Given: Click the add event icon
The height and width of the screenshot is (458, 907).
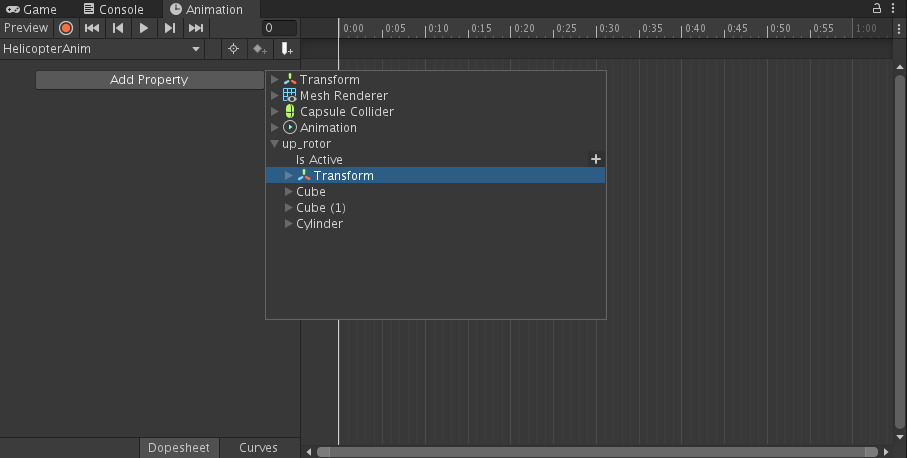Looking at the screenshot, I should tap(287, 49).
